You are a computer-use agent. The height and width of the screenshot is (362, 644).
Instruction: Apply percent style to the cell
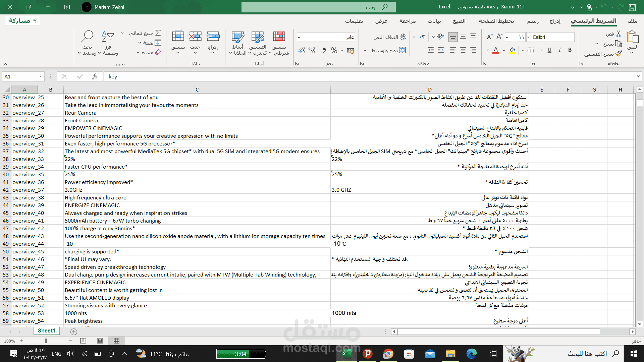click(x=334, y=50)
